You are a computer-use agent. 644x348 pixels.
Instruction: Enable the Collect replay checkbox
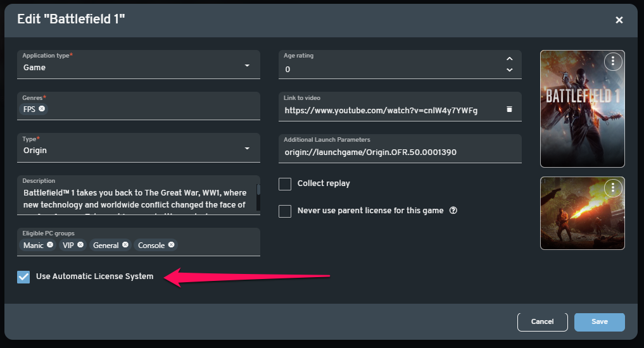[284, 184]
